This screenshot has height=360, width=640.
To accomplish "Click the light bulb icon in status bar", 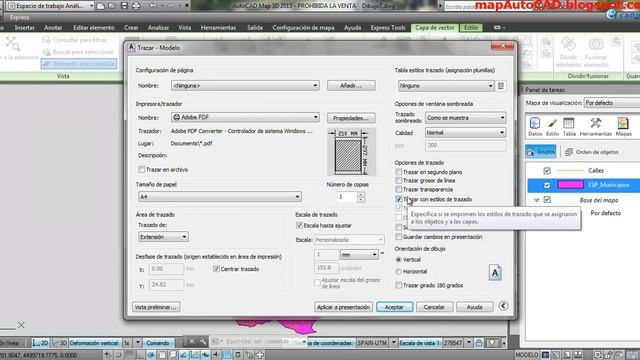I will (x=493, y=343).
